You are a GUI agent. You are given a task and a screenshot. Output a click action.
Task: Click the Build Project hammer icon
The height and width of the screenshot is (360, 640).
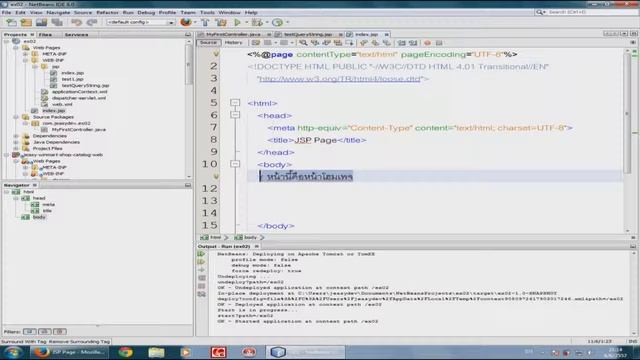tap(205, 22)
